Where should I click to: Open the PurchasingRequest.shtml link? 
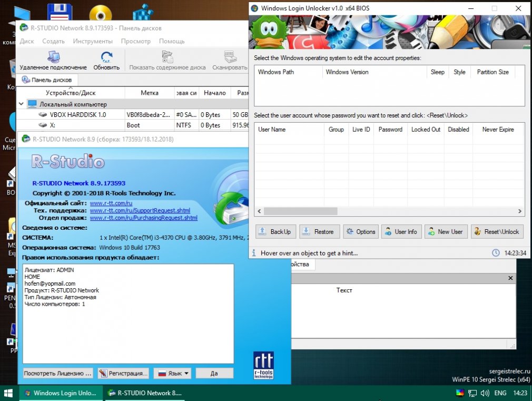tap(143, 218)
